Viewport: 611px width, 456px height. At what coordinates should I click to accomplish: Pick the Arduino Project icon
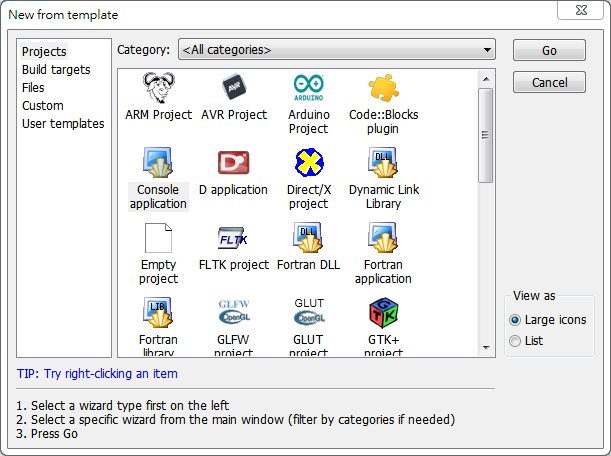tap(309, 88)
